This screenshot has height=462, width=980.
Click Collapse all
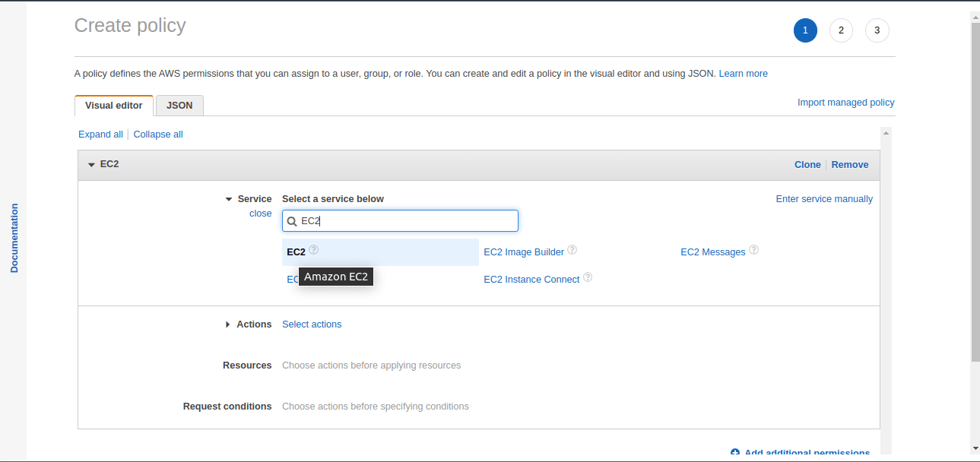(x=158, y=134)
